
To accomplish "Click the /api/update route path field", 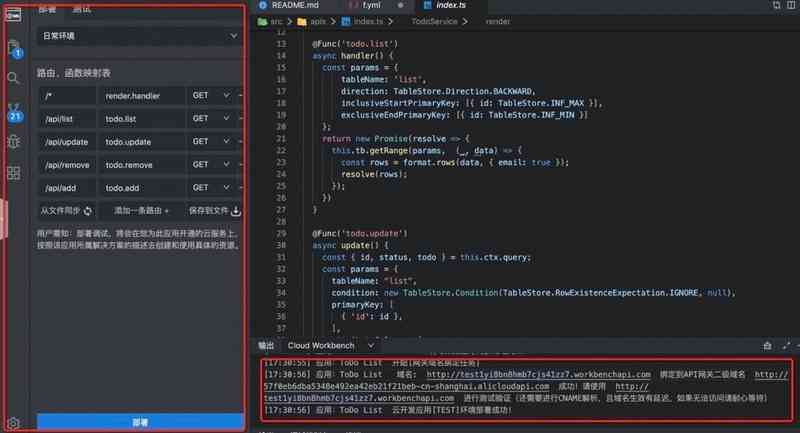I will (67, 141).
